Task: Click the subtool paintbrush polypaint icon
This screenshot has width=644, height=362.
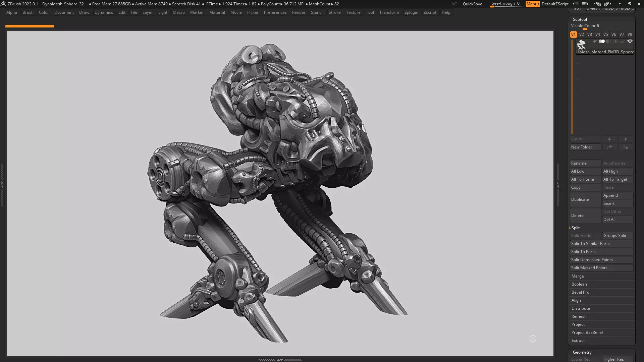Action: (623, 42)
